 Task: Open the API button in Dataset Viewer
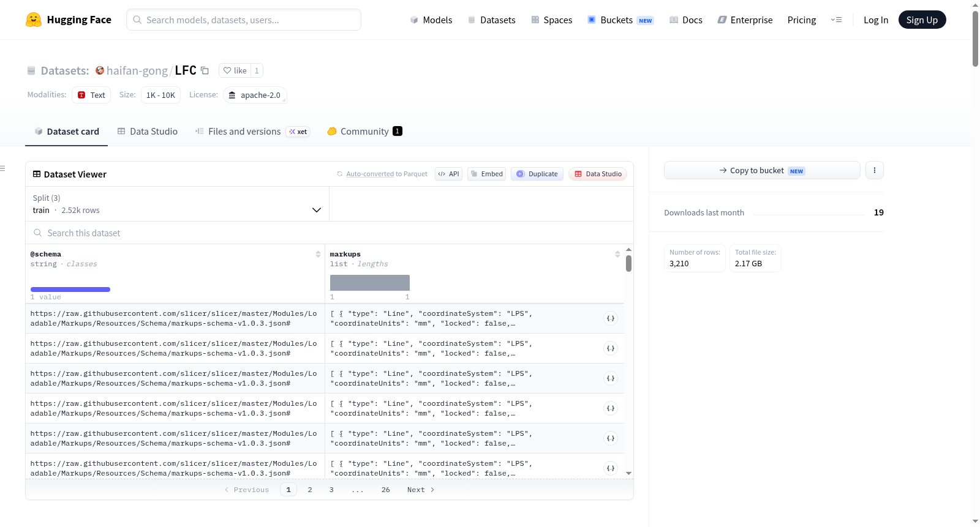pos(448,174)
